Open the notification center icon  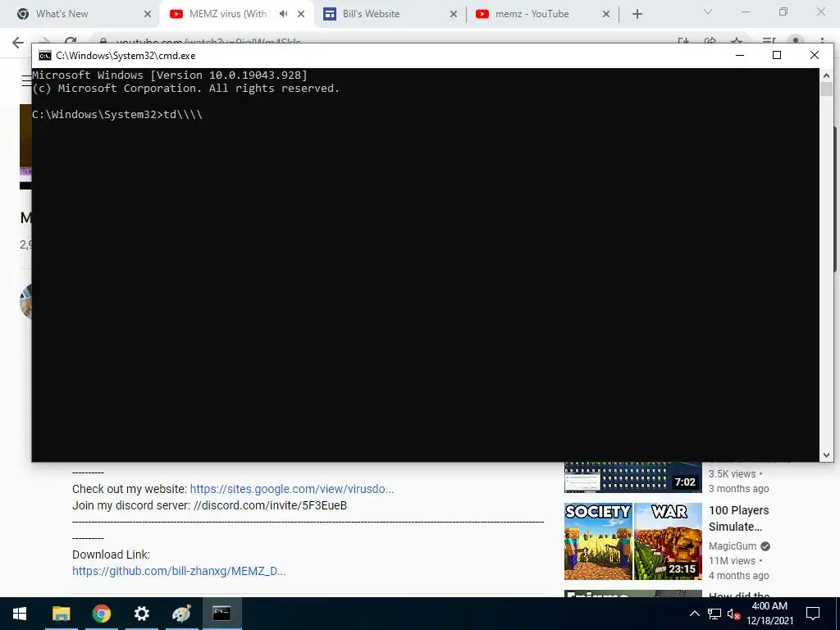coord(813,614)
